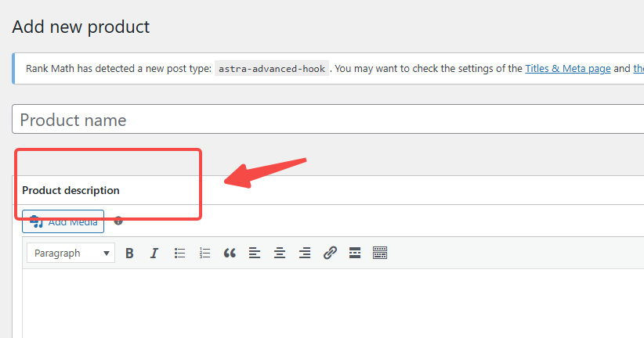644x338 pixels.
Task: Click the astra-advanced-hook code text
Action: 272,69
